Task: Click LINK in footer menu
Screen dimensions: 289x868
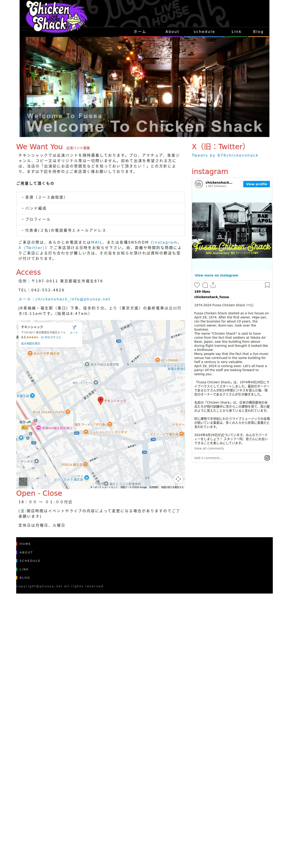Action: click(x=24, y=569)
